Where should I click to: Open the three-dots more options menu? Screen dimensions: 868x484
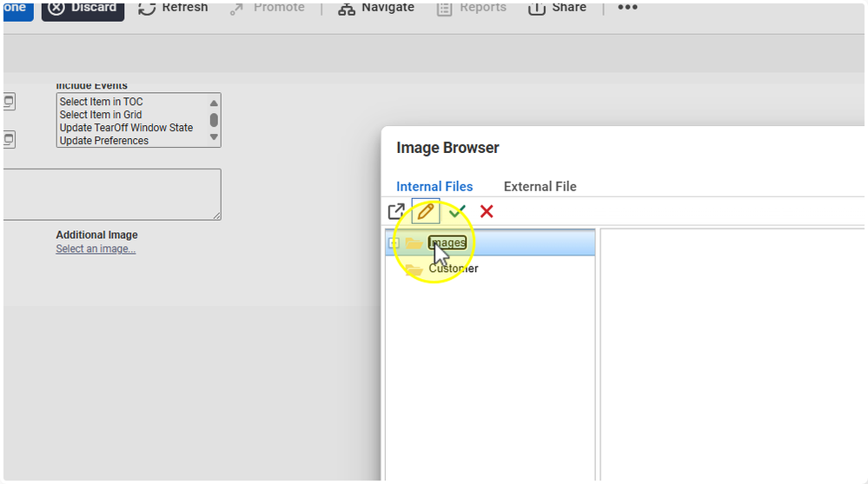pos(627,8)
